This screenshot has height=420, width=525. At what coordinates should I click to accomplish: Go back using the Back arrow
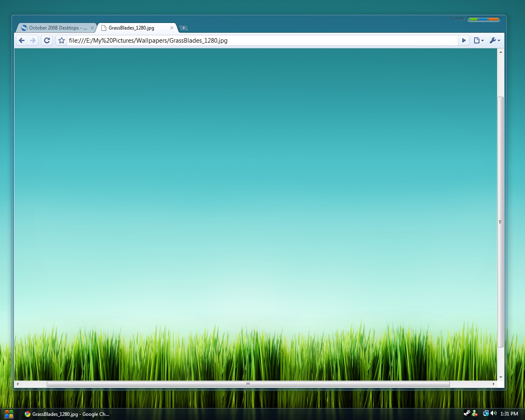pyautogui.click(x=22, y=40)
